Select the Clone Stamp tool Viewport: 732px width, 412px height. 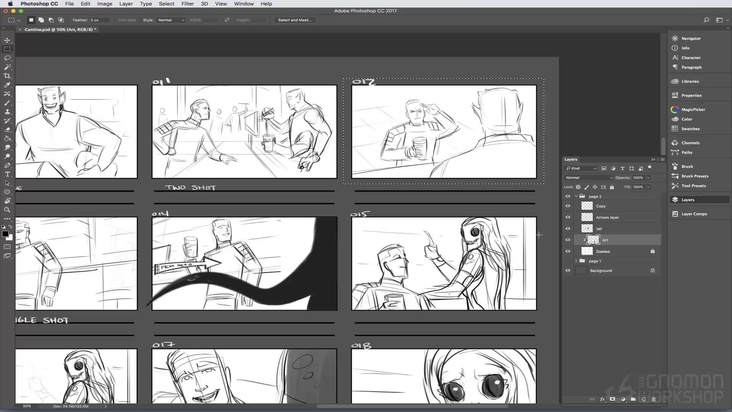point(7,112)
